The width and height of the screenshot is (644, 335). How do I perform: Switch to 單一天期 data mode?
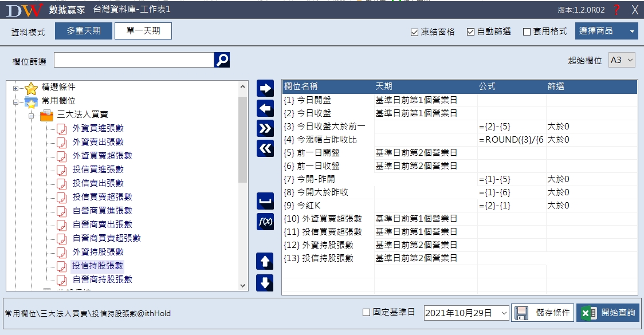(143, 31)
